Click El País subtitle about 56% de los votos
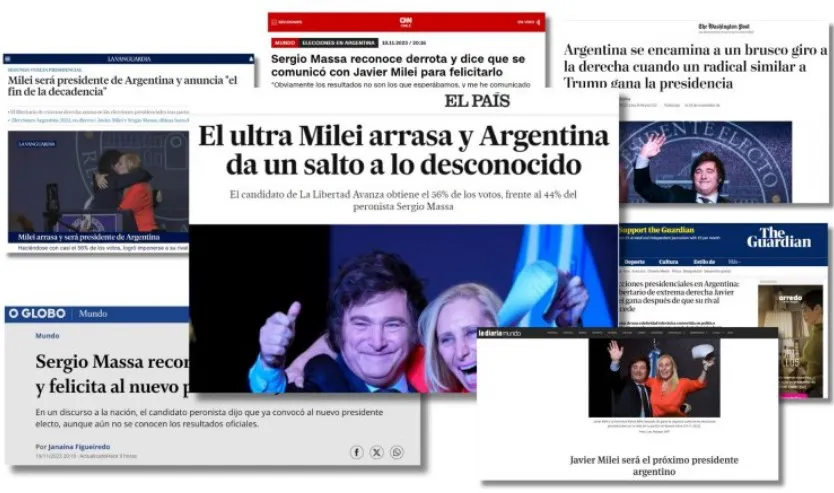The image size is (834, 493). [x=403, y=200]
